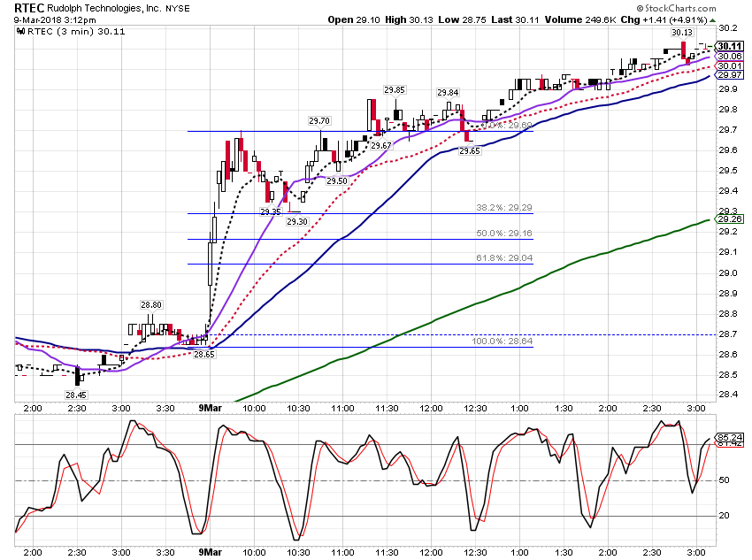752x560 pixels.
Task: Click the 20 level label on the stochastic axis
Action: [724, 516]
